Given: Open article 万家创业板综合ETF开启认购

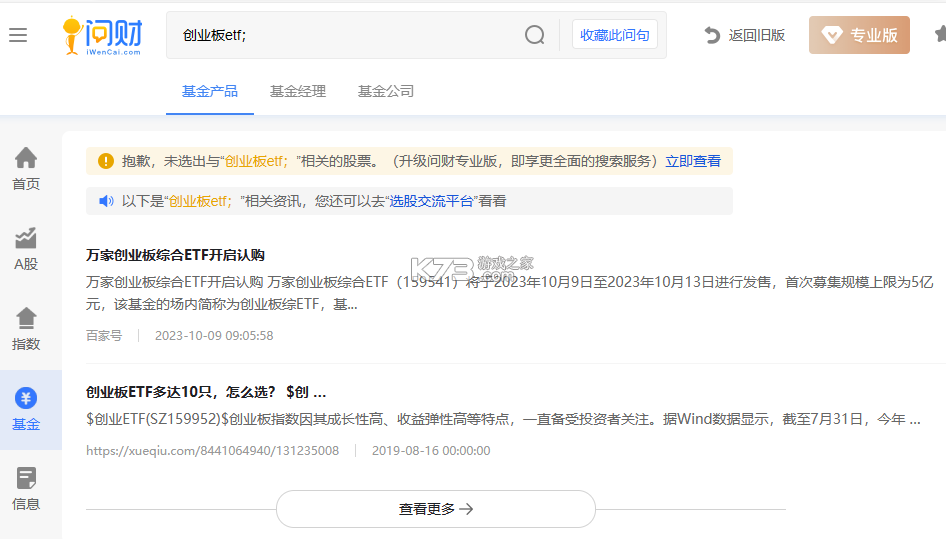Looking at the screenshot, I should (175, 255).
